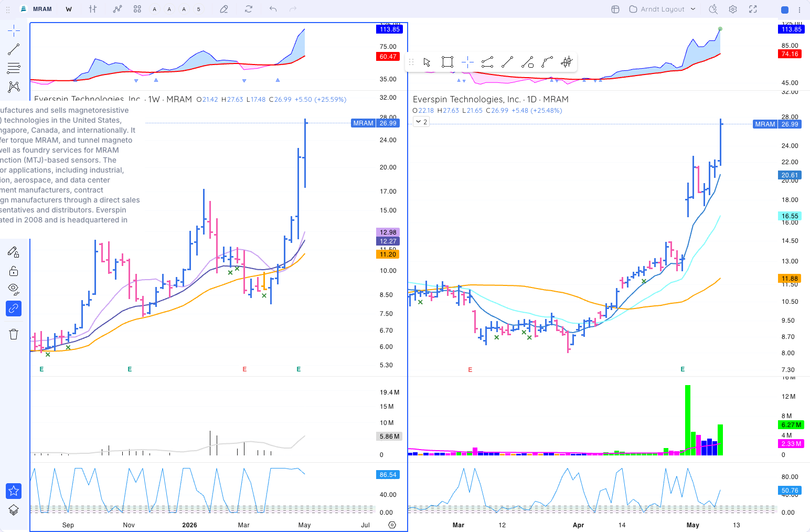
Task: Click the orange 11.20 moving average label
Action: (388, 254)
